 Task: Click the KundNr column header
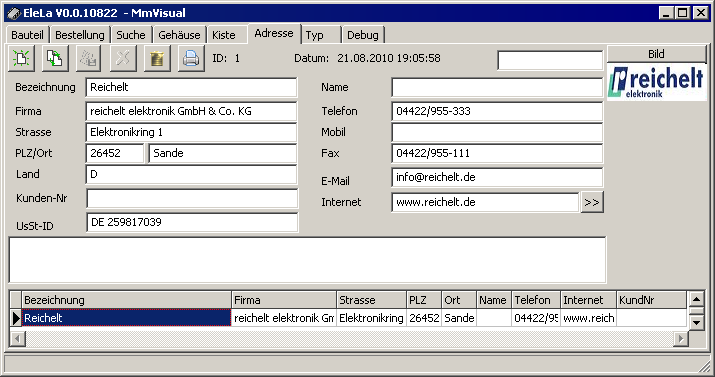click(652, 300)
